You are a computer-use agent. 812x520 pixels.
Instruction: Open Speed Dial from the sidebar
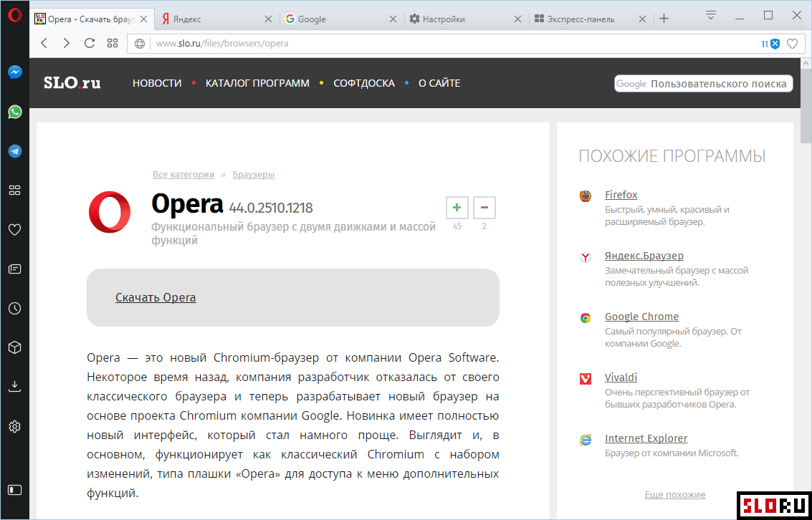pyautogui.click(x=15, y=191)
